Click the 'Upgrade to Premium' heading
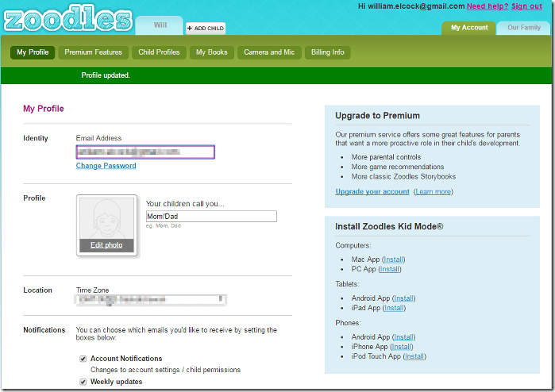 377,116
